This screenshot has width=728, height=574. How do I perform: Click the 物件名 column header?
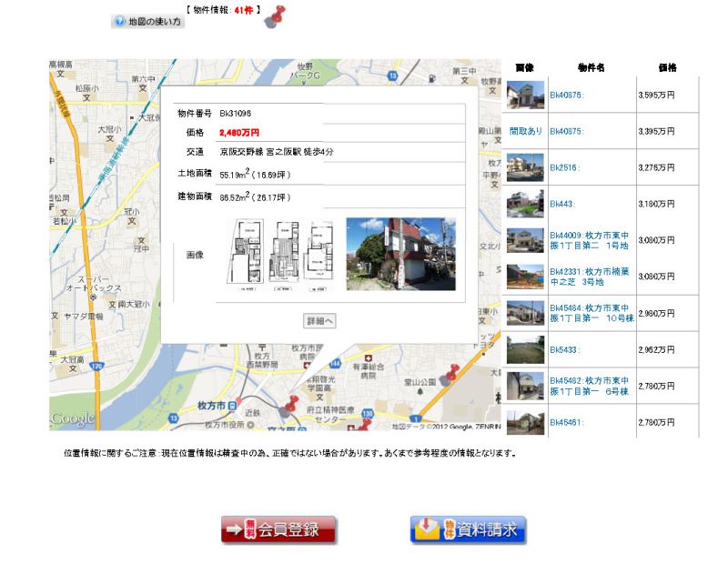tap(591, 67)
